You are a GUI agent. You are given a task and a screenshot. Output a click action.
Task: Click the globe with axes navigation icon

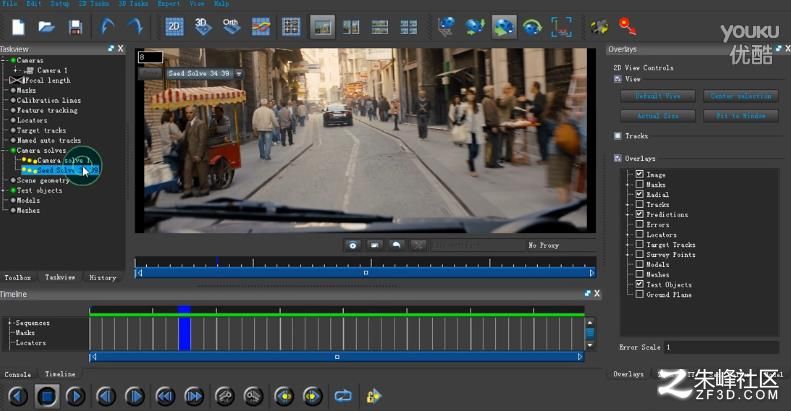445,27
